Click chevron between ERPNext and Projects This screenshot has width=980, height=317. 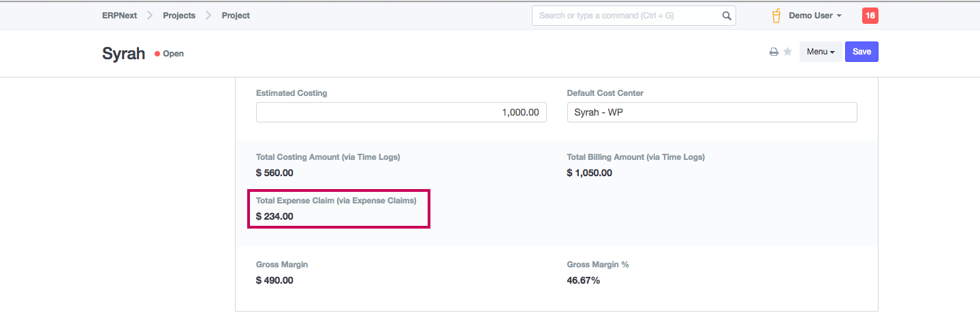tap(150, 16)
